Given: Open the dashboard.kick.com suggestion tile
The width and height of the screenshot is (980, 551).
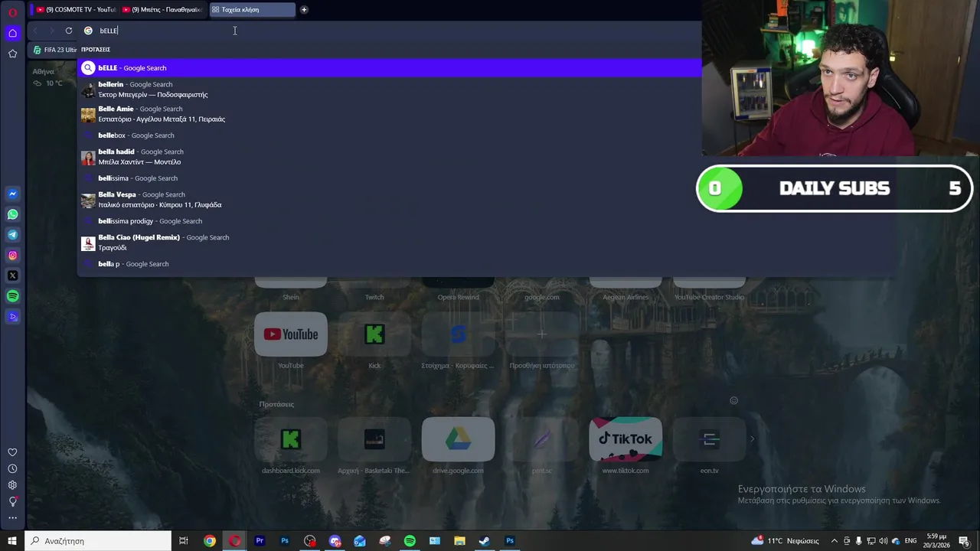Looking at the screenshot, I should click(x=291, y=439).
